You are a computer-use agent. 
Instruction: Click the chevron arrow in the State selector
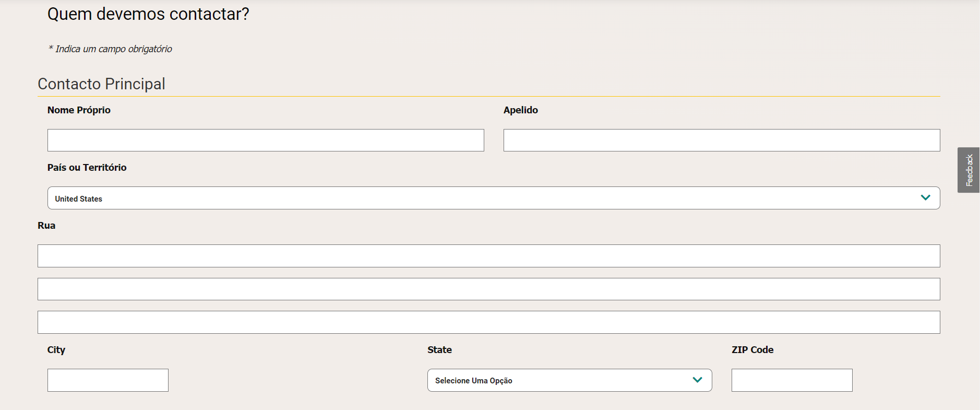pyautogui.click(x=697, y=380)
